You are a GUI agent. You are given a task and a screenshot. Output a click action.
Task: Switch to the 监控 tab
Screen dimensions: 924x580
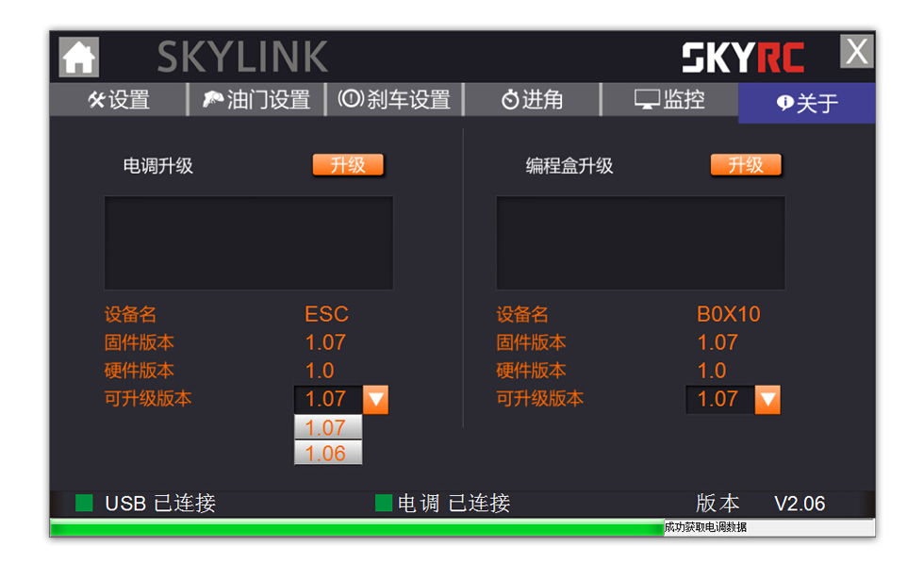(x=669, y=100)
